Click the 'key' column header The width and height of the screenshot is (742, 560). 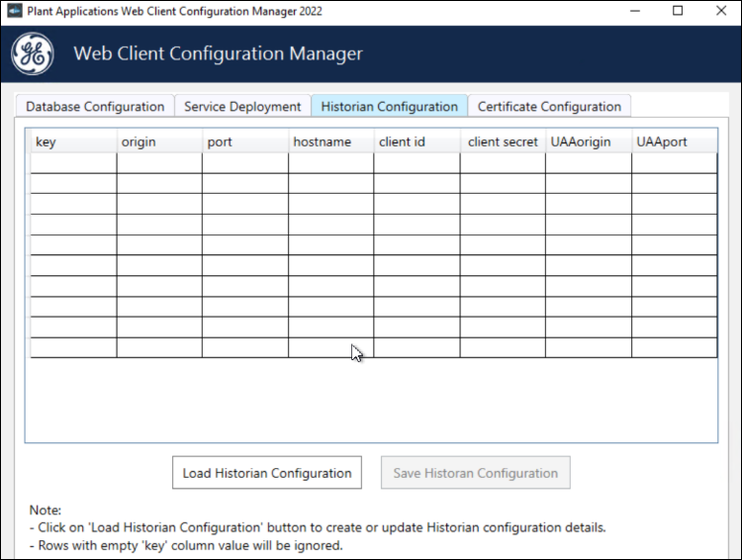pyautogui.click(x=74, y=141)
